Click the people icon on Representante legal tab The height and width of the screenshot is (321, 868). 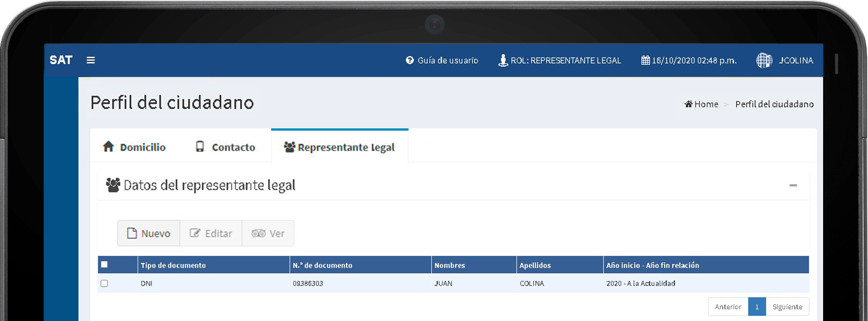[290, 147]
